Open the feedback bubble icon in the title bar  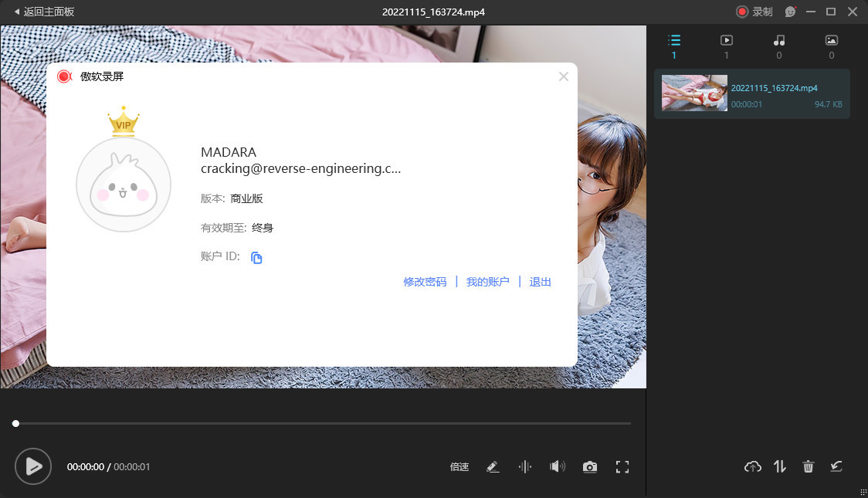coord(789,12)
